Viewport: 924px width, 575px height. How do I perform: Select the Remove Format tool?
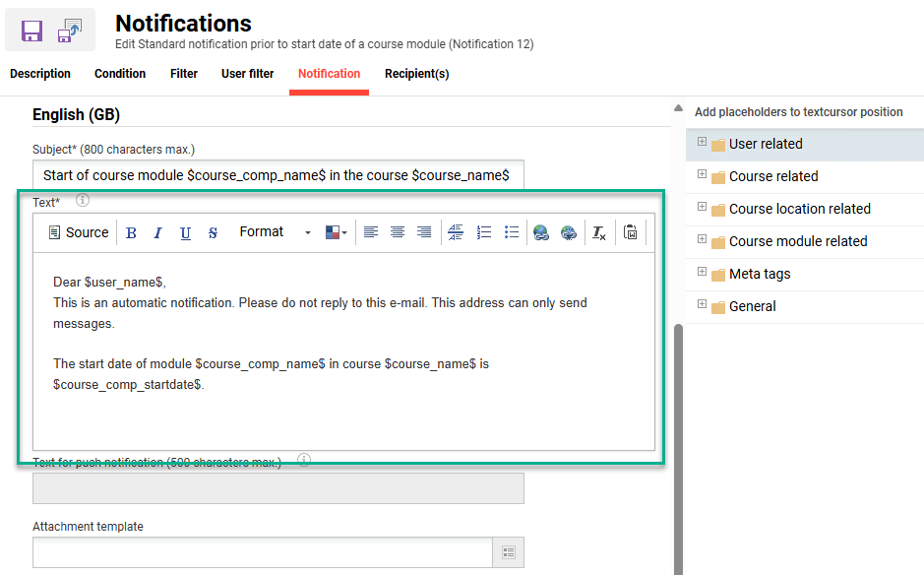(x=598, y=232)
